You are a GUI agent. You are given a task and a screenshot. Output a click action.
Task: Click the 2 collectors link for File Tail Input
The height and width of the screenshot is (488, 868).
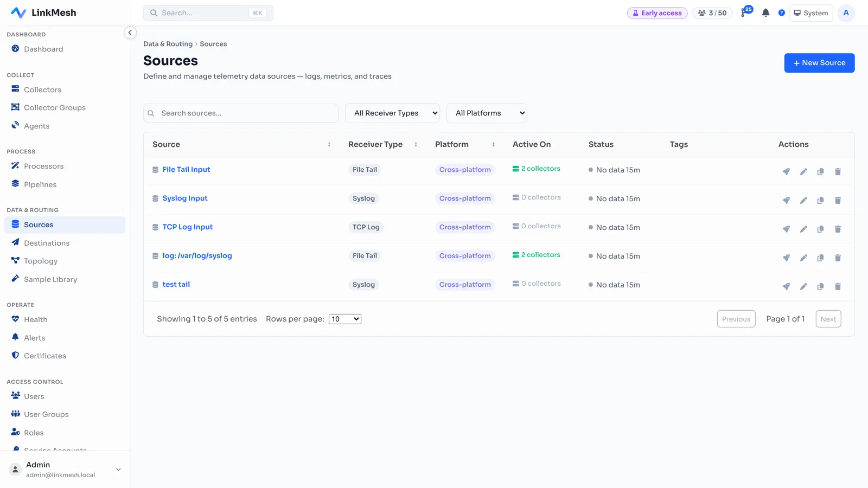tap(537, 169)
